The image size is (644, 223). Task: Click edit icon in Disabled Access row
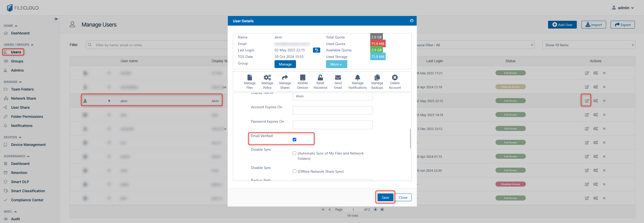[587, 184]
